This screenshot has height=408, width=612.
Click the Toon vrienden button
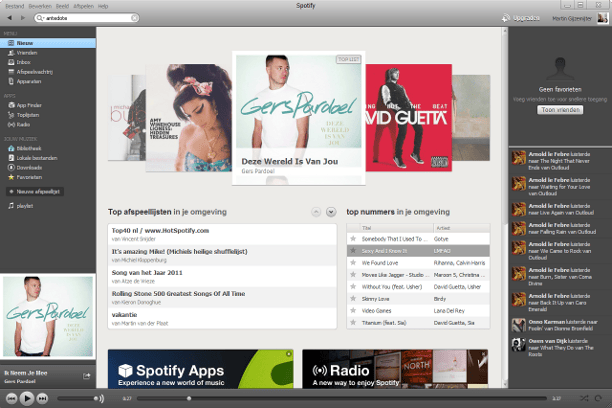tap(560, 110)
